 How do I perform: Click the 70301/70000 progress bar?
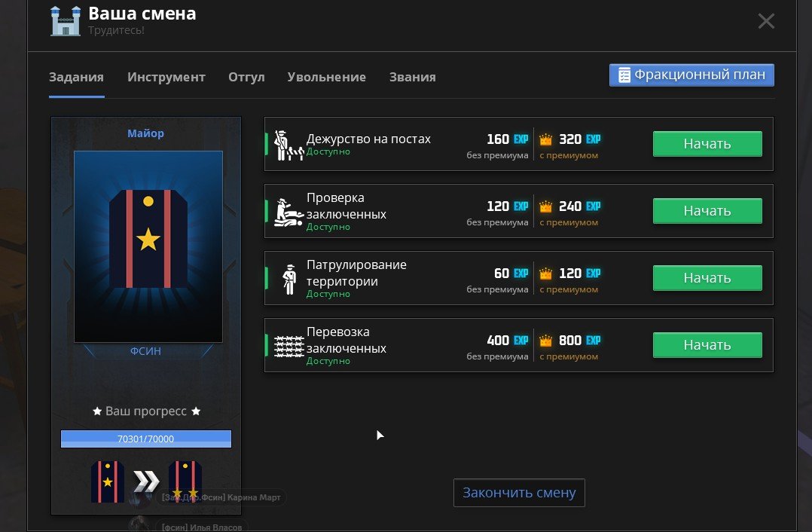146,439
